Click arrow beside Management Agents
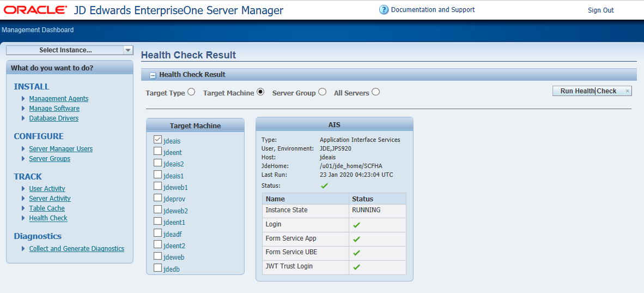The image size is (644, 293). 23,99
